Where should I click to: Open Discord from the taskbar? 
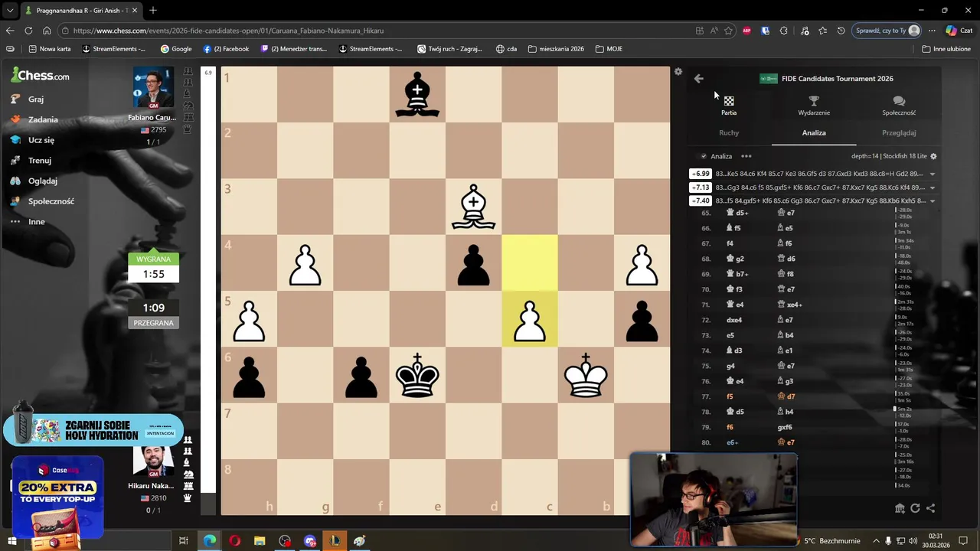(310, 541)
